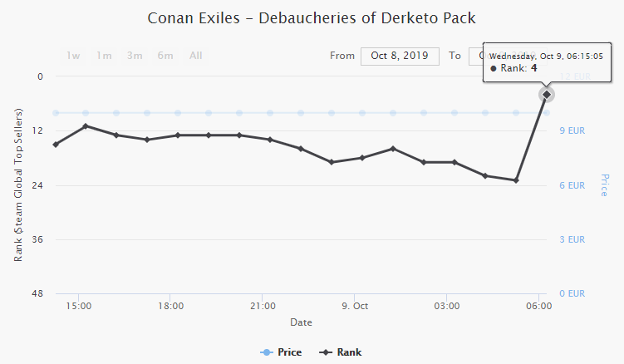This screenshot has height=364, width=624.
Task: Click the Rank legend dark diamond marker
Action: point(326,352)
